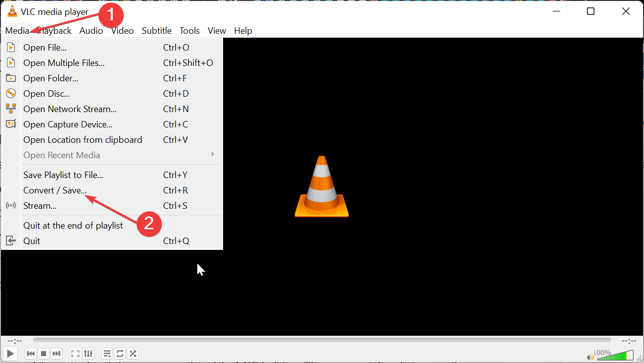Click the Open Disc icon
The height and width of the screenshot is (363, 644).
[11, 94]
